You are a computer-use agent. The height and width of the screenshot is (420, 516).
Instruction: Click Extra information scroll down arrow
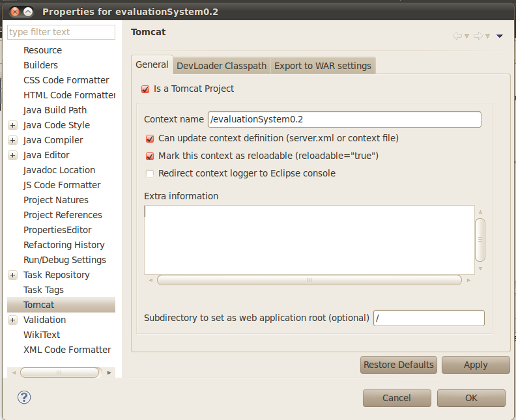tap(480, 269)
